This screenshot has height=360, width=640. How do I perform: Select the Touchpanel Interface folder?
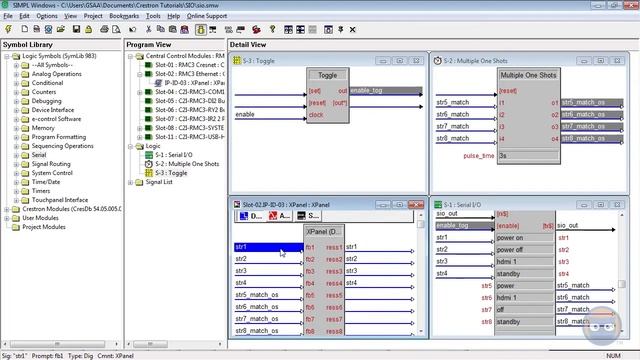pos(60,200)
